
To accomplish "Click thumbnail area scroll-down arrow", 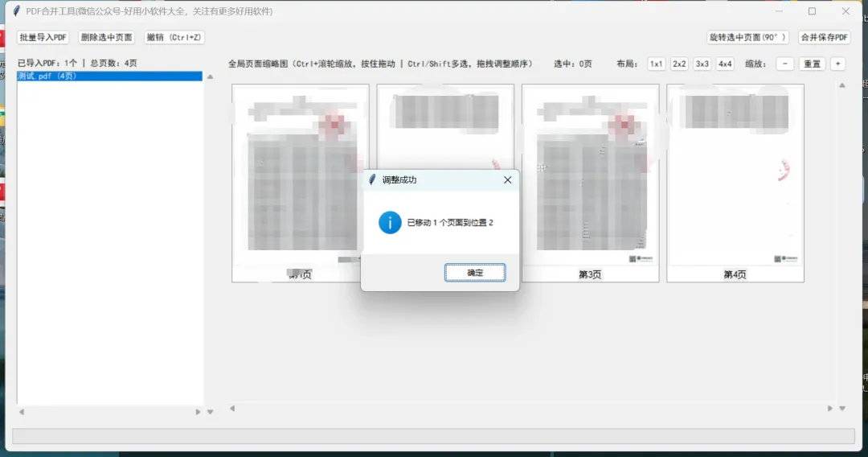I will [842, 408].
